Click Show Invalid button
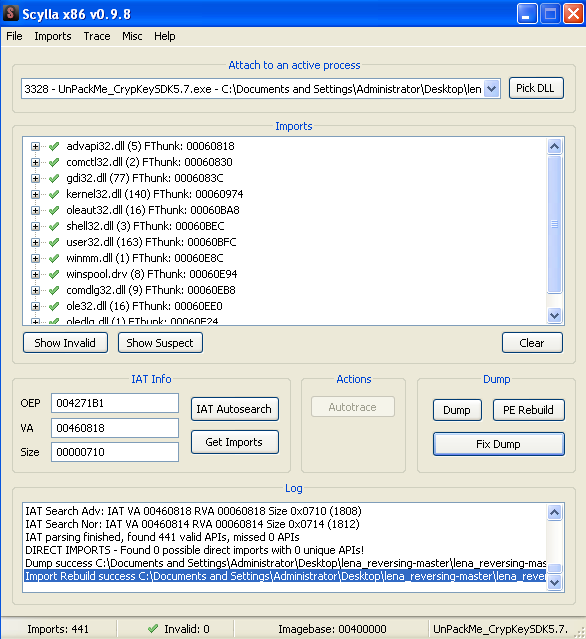This screenshot has height=639, width=586. tap(65, 343)
